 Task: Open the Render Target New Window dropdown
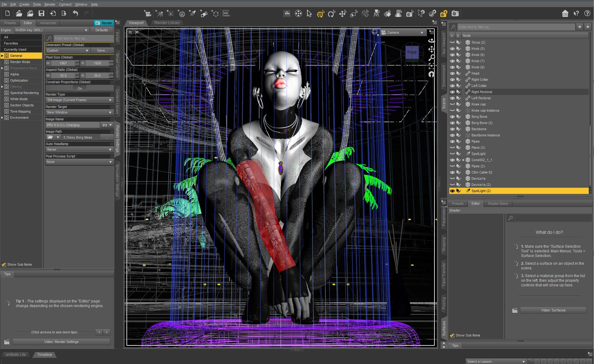79,112
